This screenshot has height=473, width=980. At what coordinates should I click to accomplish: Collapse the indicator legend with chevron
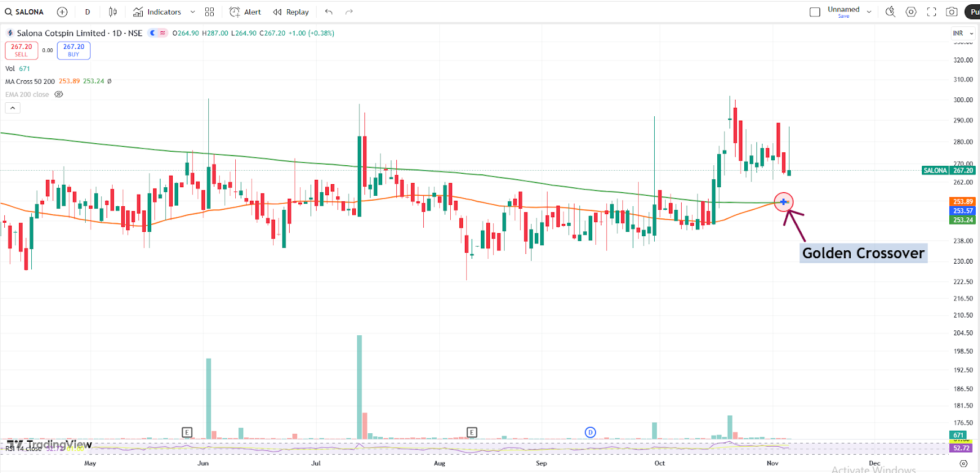click(13, 108)
